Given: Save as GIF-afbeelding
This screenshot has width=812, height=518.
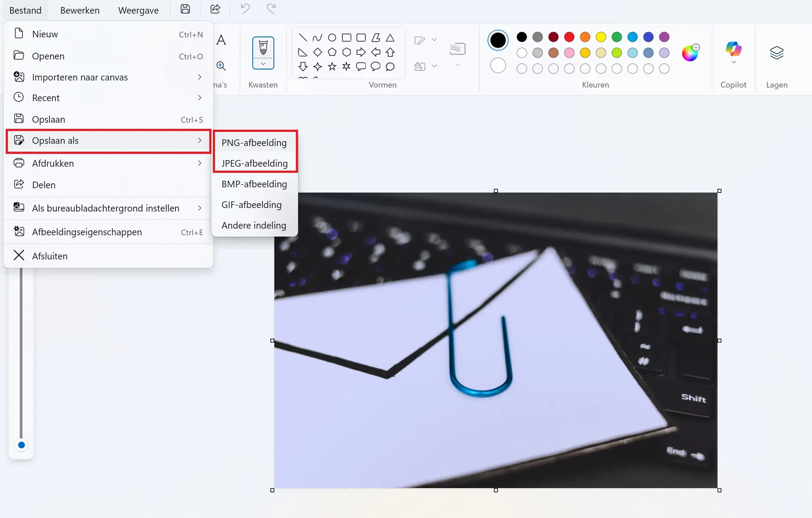Looking at the screenshot, I should [255, 204].
